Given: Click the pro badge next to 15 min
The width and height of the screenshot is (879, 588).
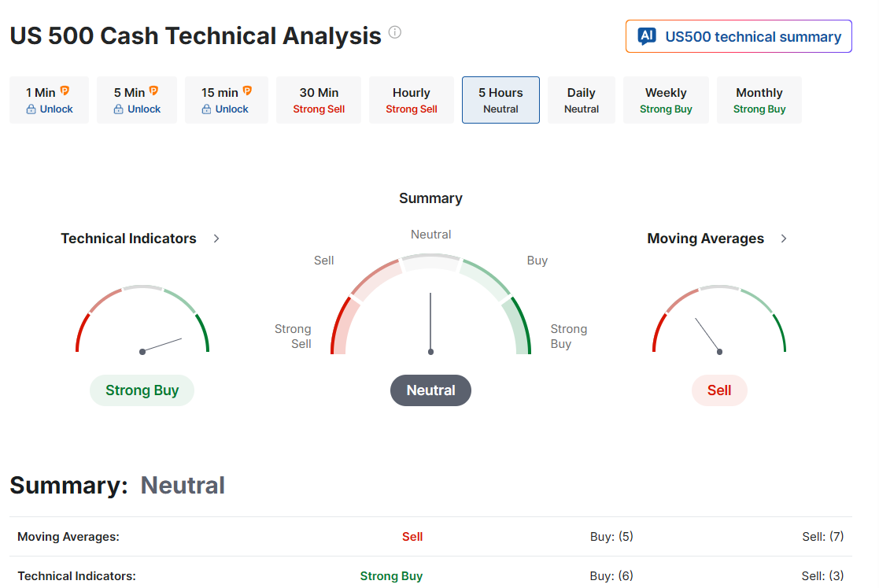Looking at the screenshot, I should [x=247, y=91].
